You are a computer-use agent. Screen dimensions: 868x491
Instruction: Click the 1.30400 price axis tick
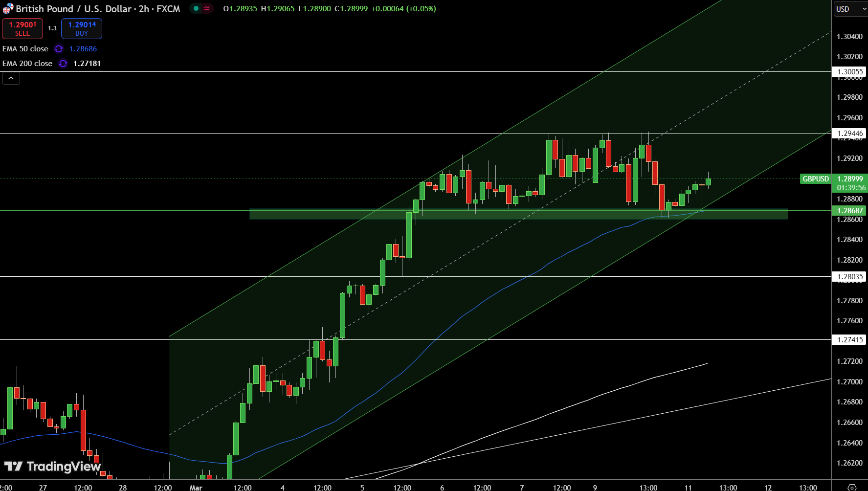click(x=850, y=37)
